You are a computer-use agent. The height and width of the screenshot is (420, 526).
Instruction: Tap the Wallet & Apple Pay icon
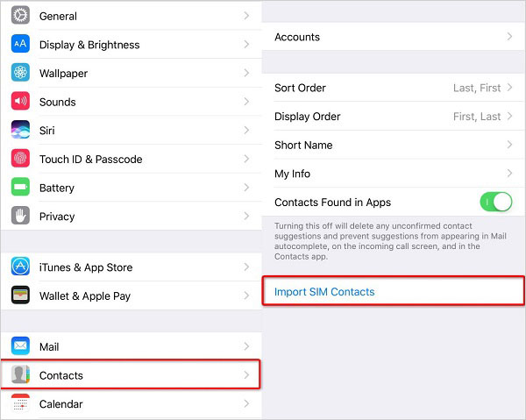(x=21, y=296)
